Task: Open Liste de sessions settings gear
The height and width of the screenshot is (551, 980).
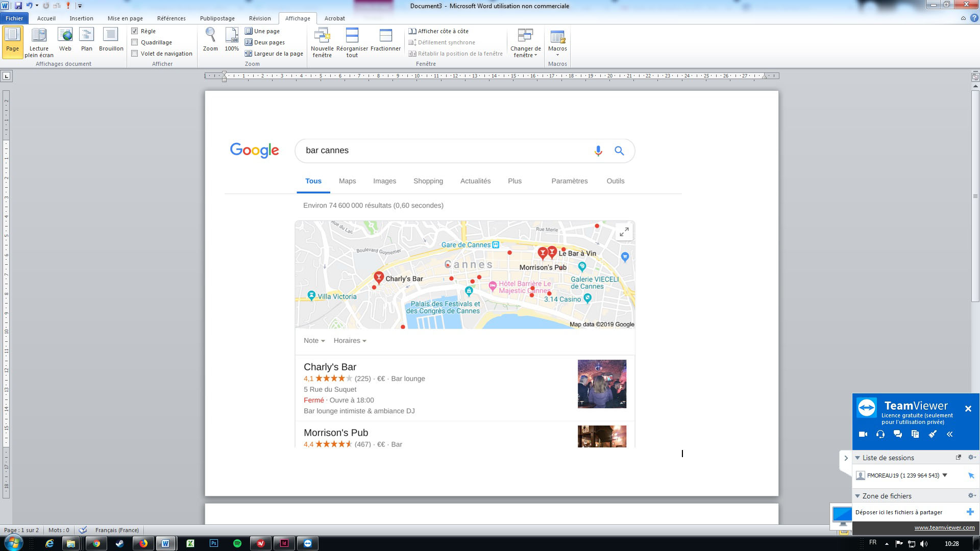Action: (x=971, y=457)
